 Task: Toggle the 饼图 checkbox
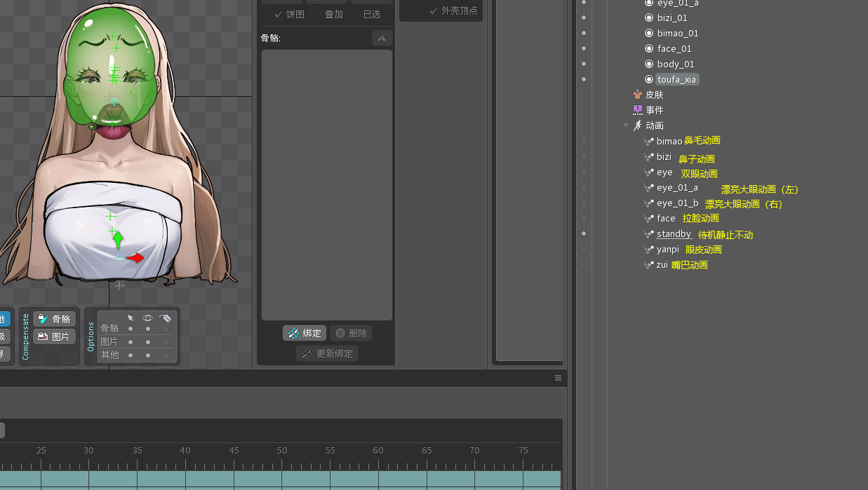279,14
